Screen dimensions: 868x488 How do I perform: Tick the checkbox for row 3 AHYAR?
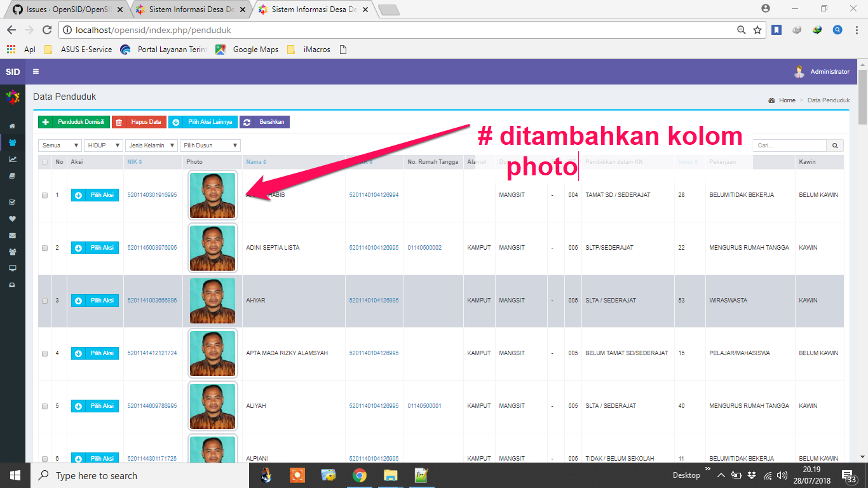click(44, 301)
